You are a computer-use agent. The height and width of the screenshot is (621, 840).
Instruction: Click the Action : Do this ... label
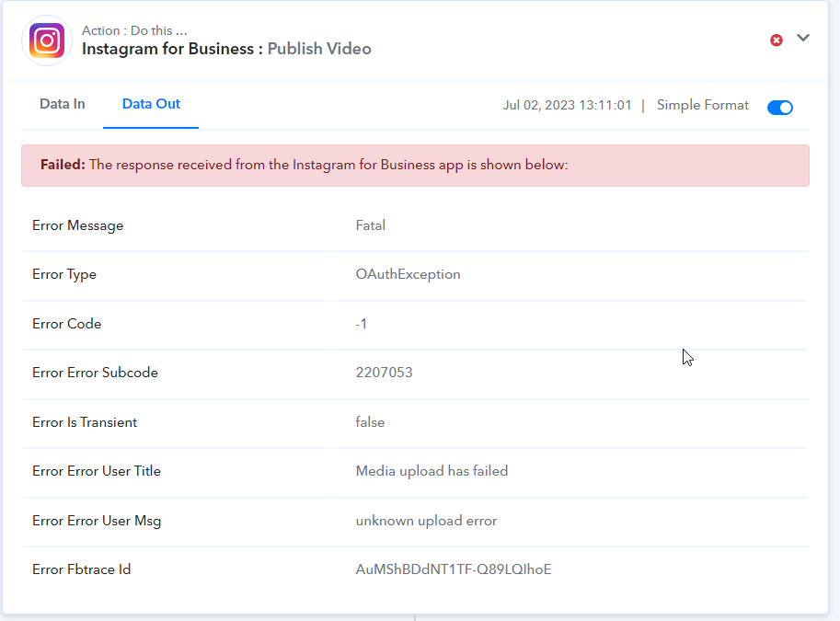(x=134, y=30)
